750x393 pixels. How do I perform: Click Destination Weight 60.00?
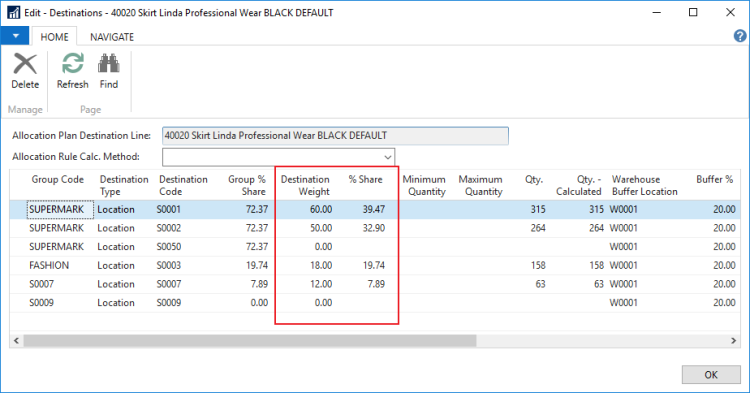click(x=321, y=209)
